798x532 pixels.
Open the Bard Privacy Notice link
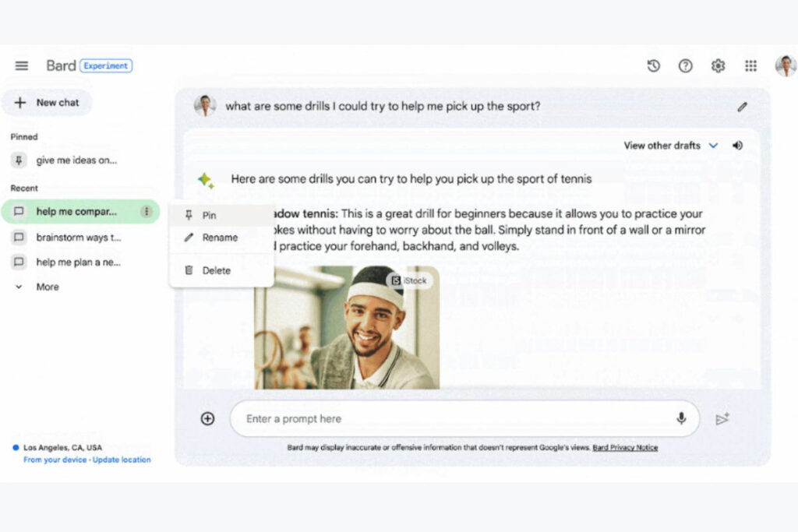coord(625,448)
